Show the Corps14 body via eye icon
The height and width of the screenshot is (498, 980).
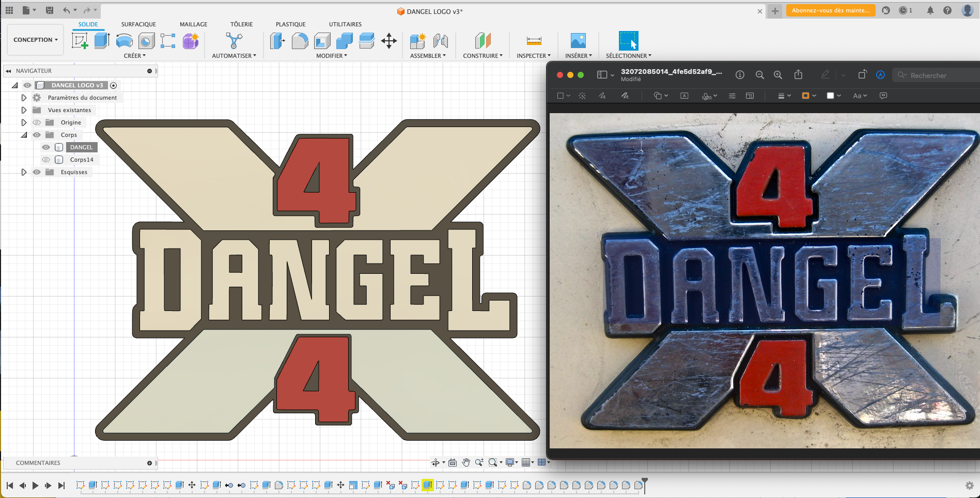[x=46, y=160]
